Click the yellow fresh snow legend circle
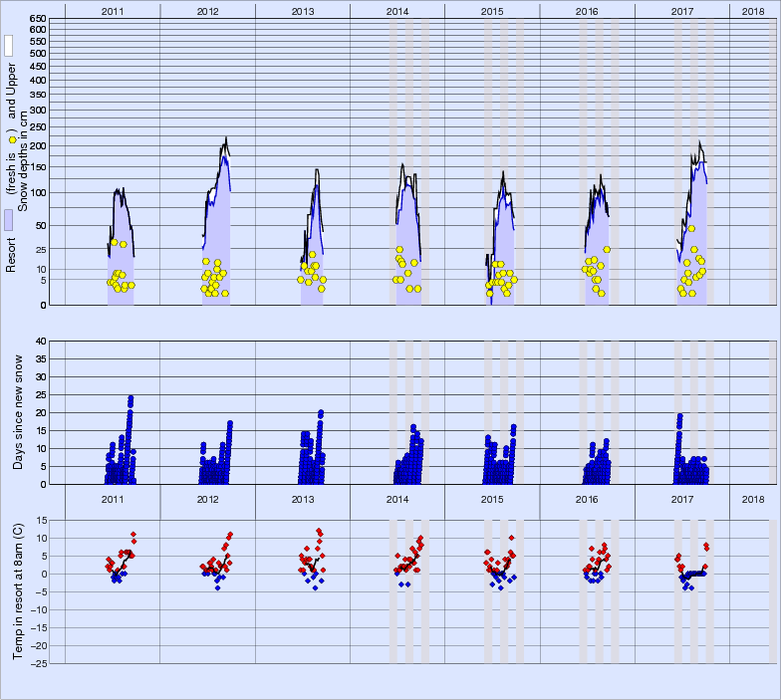The height and width of the screenshot is (700, 781). [12, 139]
